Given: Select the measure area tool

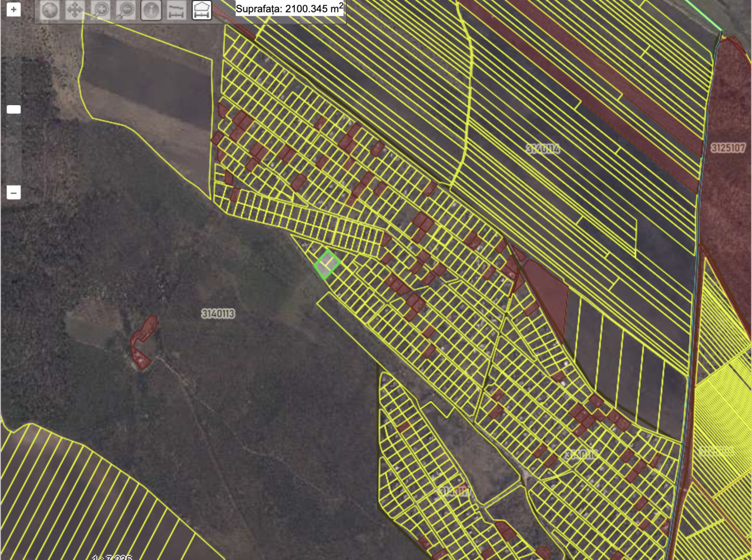Looking at the screenshot, I should tap(202, 10).
